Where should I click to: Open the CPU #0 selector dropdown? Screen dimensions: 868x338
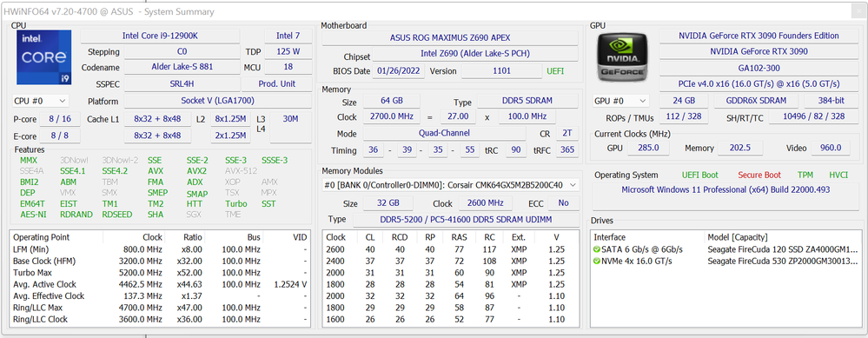[x=41, y=102]
